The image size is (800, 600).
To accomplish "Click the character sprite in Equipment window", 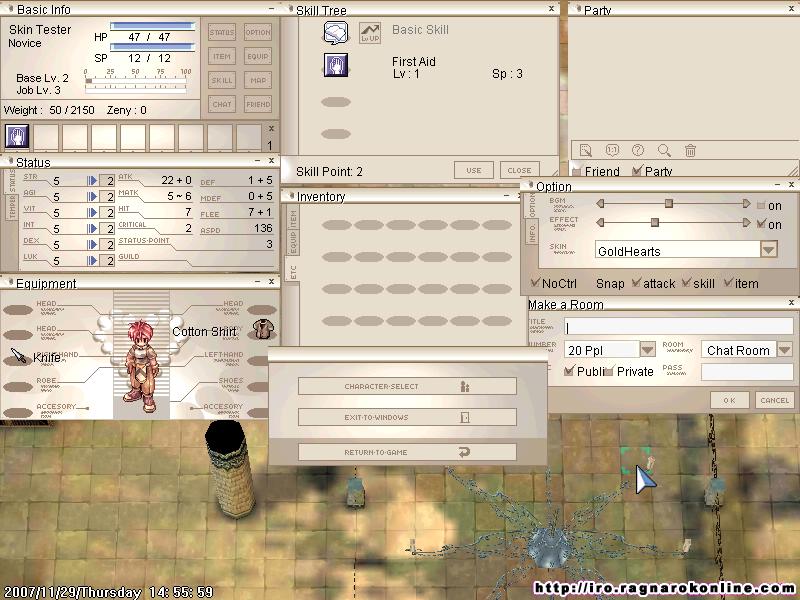I will coord(141,365).
